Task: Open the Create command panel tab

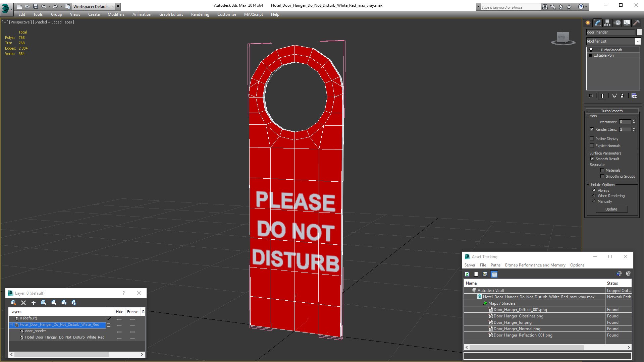Action: (588, 23)
